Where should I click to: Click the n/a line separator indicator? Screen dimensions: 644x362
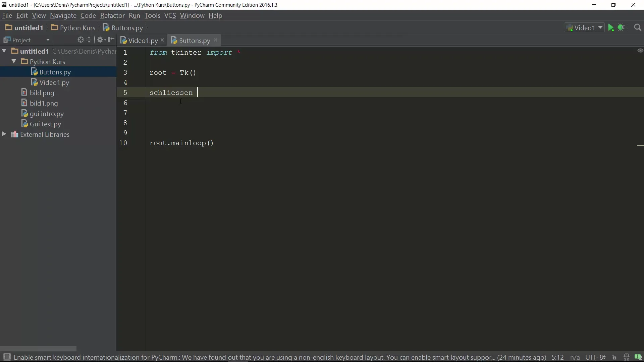tap(575, 357)
